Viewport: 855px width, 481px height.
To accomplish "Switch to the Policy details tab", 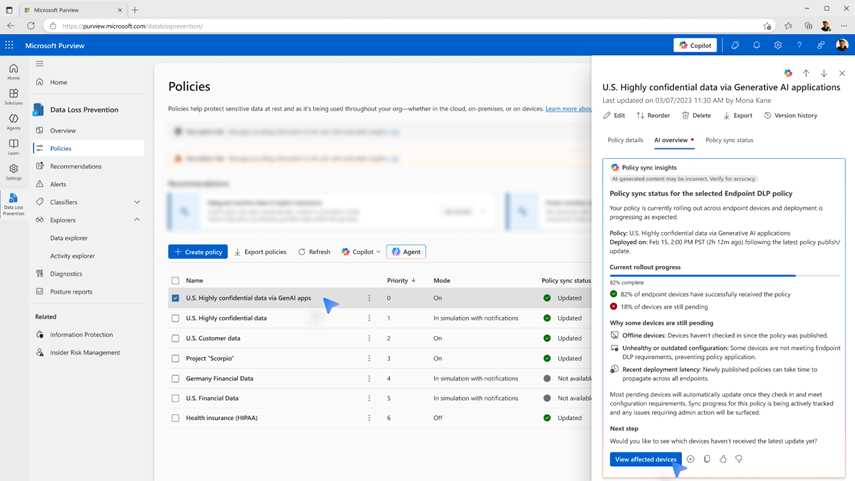I will click(x=625, y=140).
